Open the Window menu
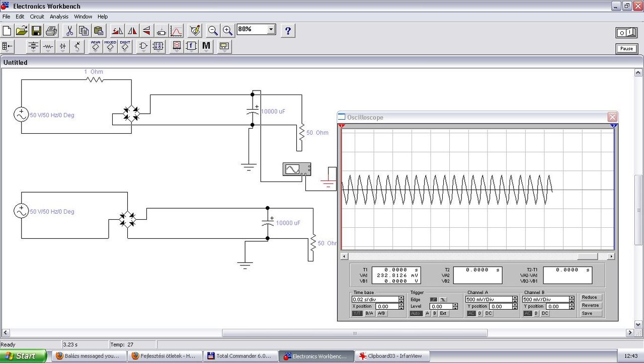This screenshot has width=644, height=363. click(x=83, y=17)
